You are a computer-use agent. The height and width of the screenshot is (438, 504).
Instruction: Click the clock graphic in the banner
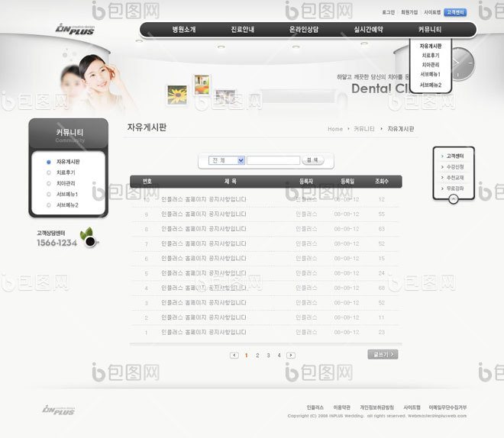coord(461,64)
